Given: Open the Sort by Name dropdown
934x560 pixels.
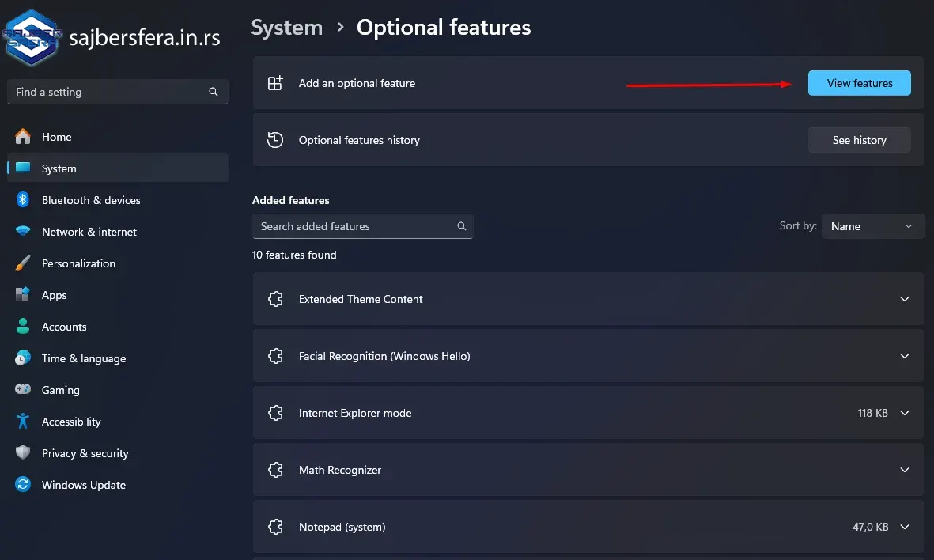Looking at the screenshot, I should tap(872, 226).
